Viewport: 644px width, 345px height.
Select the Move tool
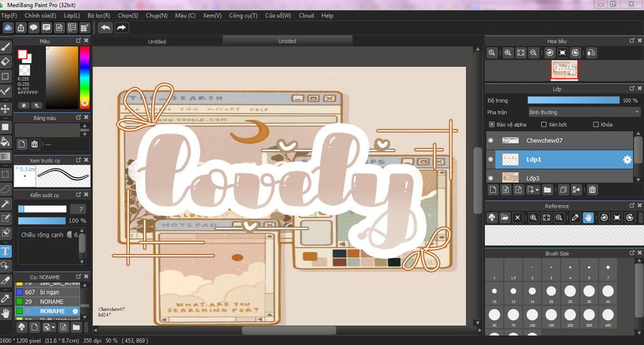coord(5,108)
